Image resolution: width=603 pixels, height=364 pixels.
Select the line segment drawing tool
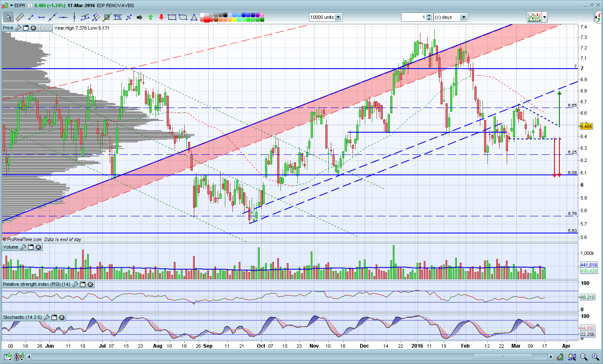coord(31,17)
